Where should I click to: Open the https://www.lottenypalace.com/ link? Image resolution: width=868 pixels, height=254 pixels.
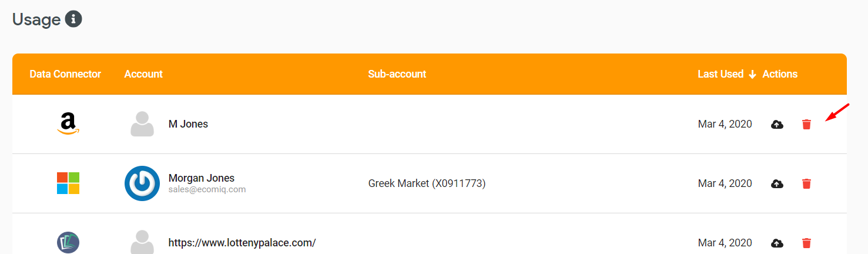242,243
